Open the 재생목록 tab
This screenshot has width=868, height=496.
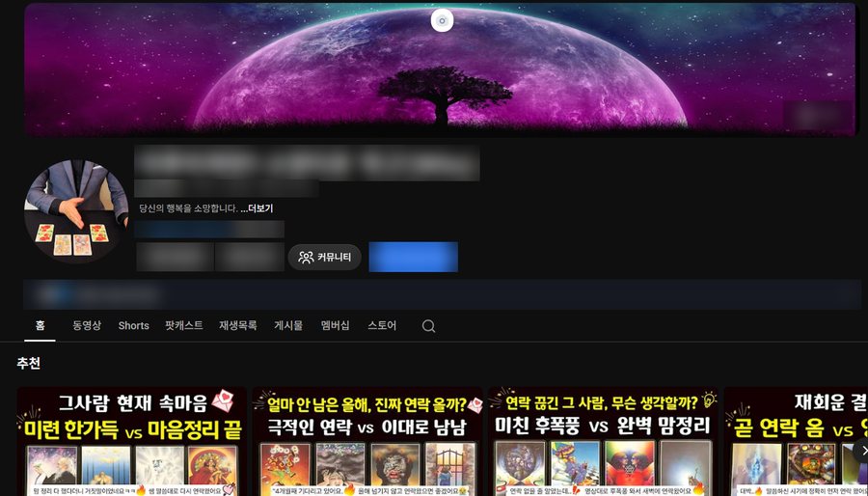click(238, 325)
